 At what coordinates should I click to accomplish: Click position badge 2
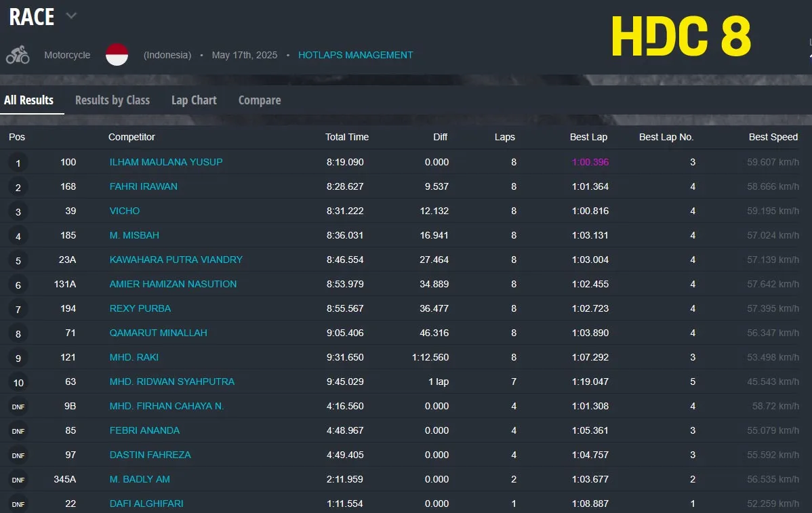click(18, 188)
